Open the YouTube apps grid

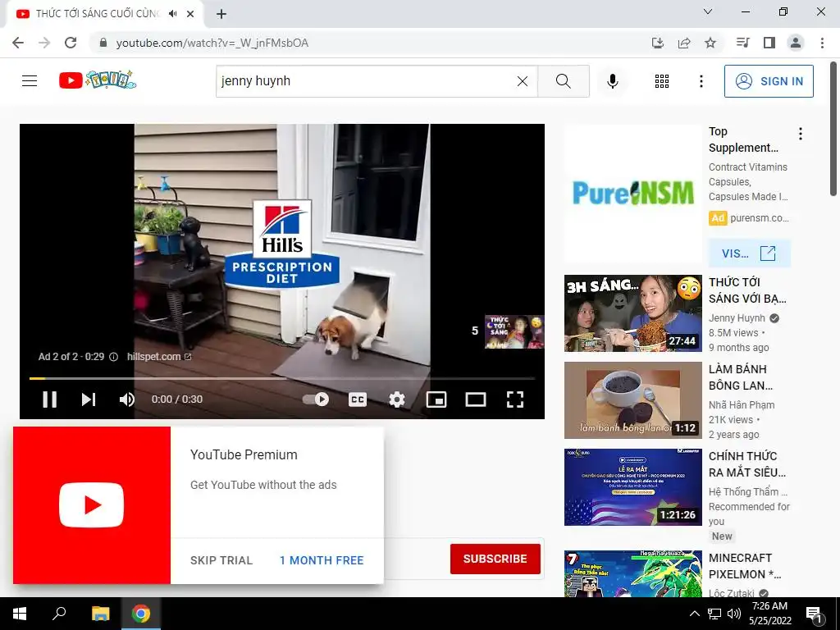662,81
